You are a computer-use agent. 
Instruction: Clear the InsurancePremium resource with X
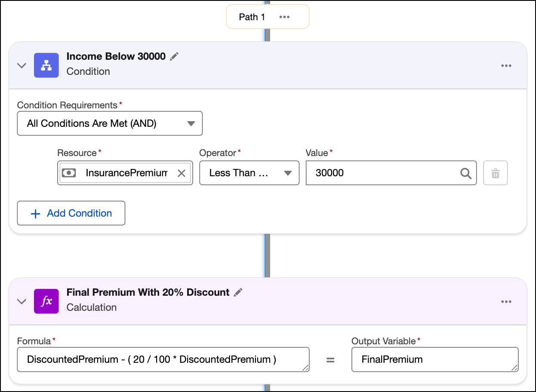click(182, 173)
